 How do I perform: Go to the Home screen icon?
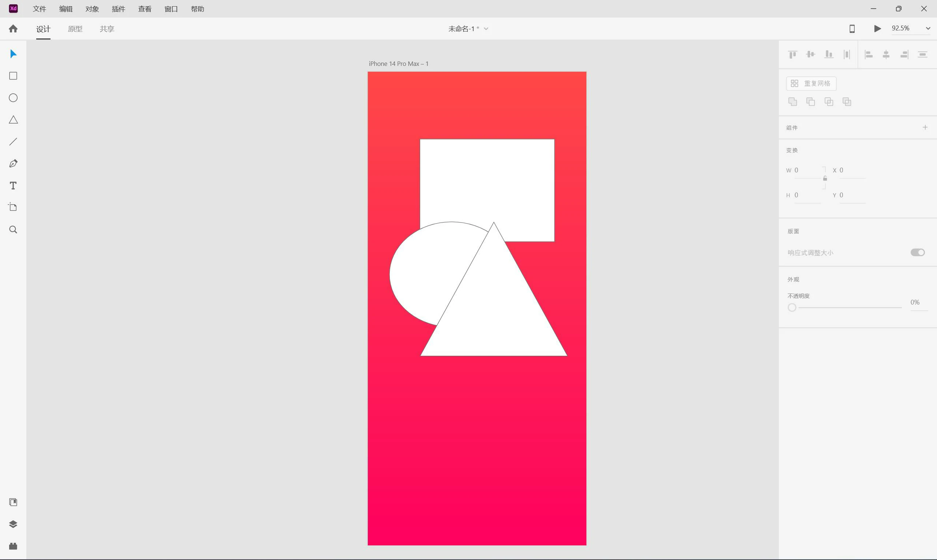(13, 29)
